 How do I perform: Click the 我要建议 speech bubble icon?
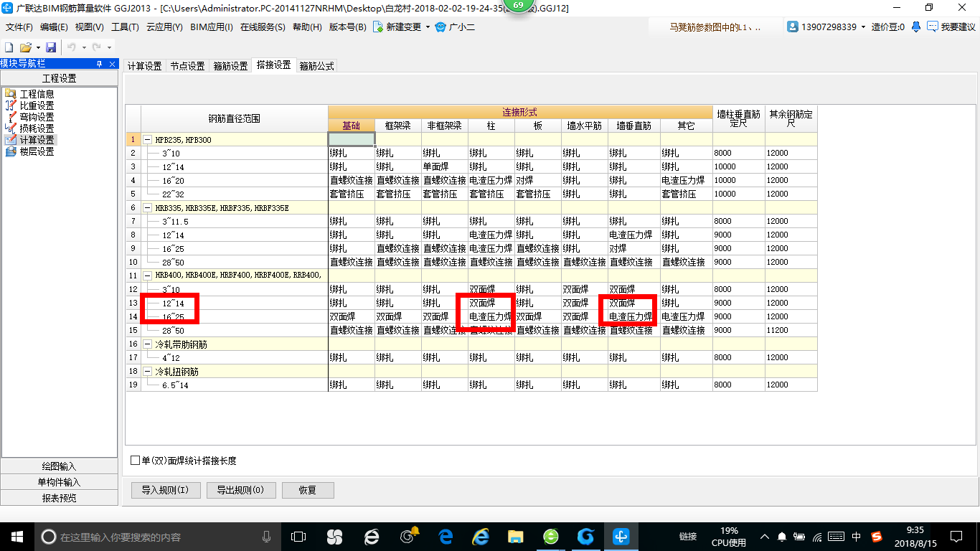[933, 27]
